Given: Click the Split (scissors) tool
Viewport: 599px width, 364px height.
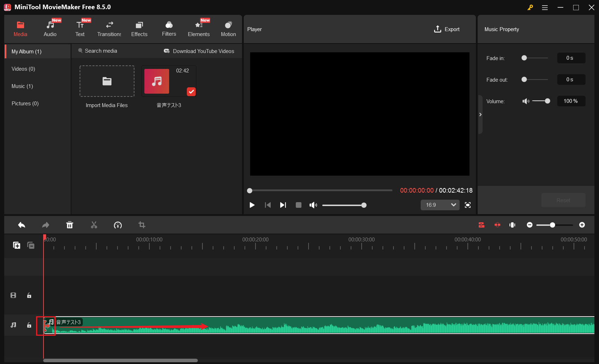Looking at the screenshot, I should (94, 225).
